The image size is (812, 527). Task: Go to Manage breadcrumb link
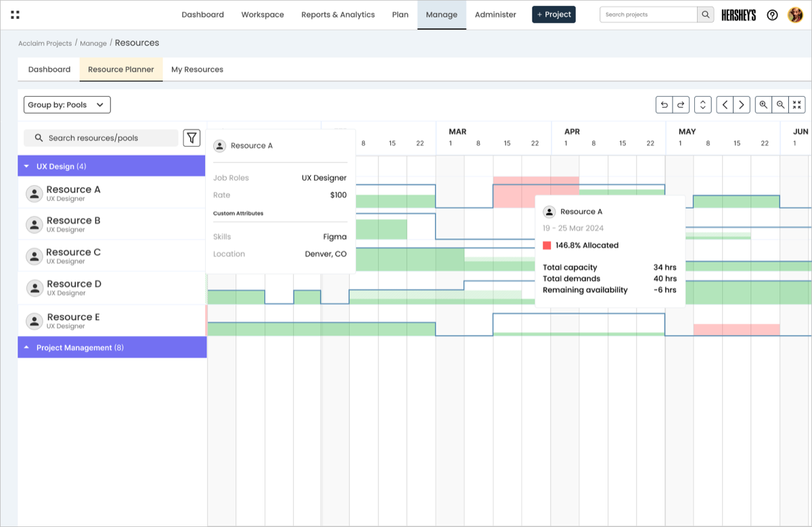point(93,43)
